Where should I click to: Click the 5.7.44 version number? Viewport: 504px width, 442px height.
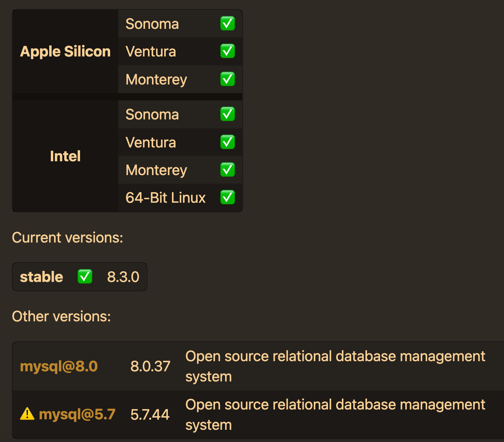150,414
